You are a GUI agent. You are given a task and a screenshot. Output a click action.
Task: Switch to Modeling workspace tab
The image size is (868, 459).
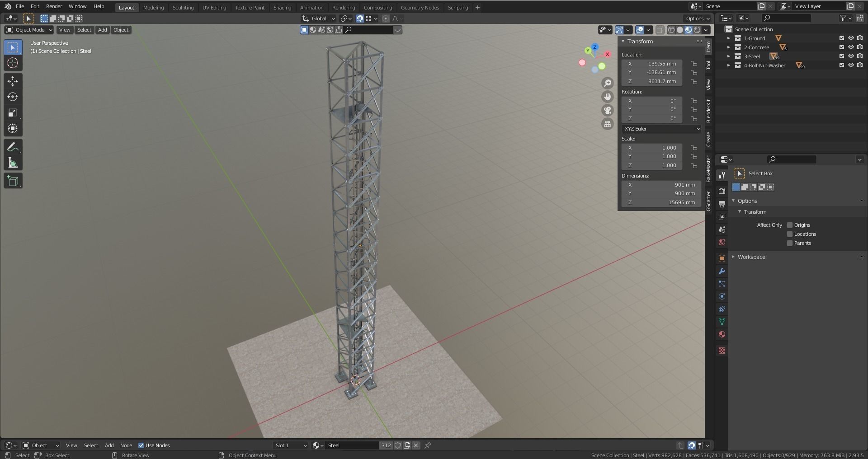(x=153, y=8)
